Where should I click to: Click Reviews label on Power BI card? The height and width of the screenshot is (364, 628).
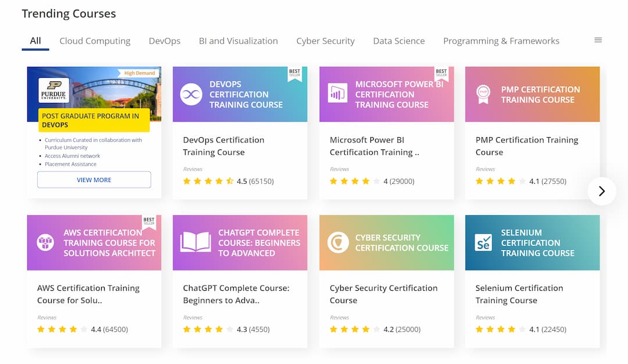pos(339,169)
